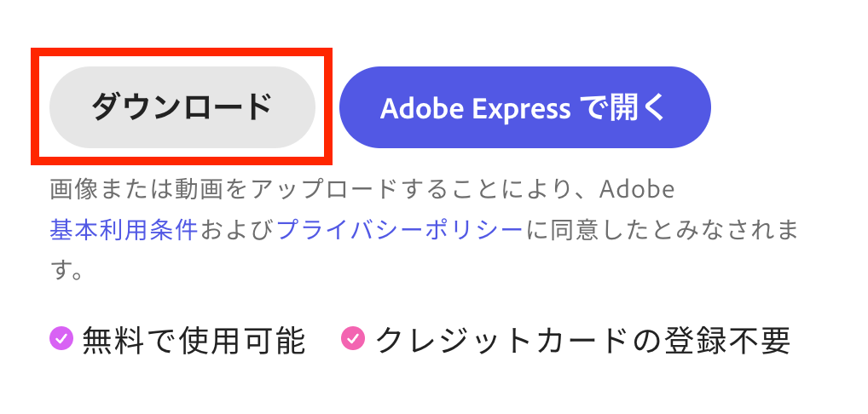
Task: Select the クレジットカードの登録不要 label text
Action: tap(583, 341)
